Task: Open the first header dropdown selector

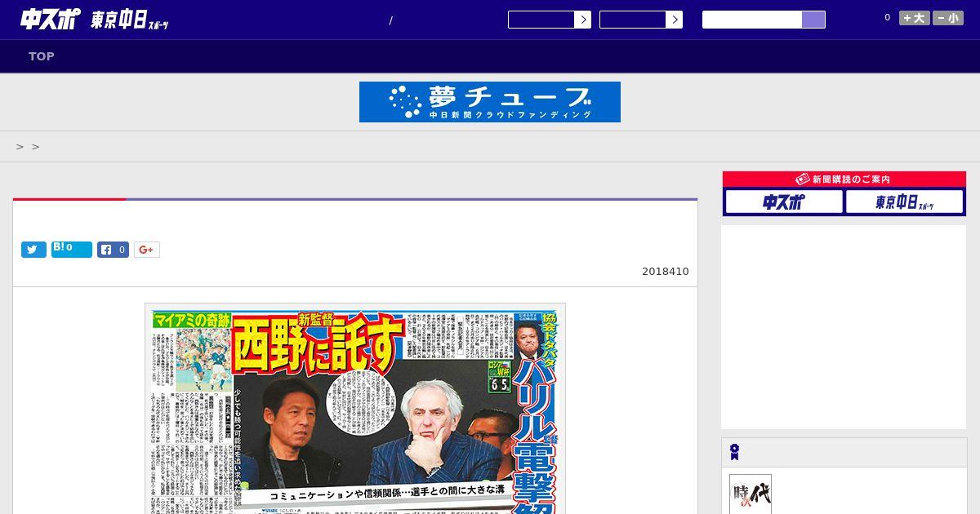Action: click(549, 20)
